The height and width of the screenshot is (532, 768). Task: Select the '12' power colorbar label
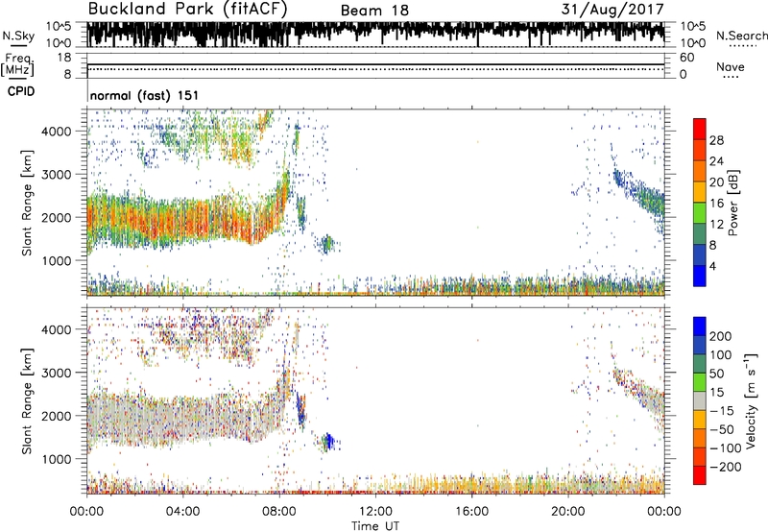pyautogui.click(x=716, y=224)
